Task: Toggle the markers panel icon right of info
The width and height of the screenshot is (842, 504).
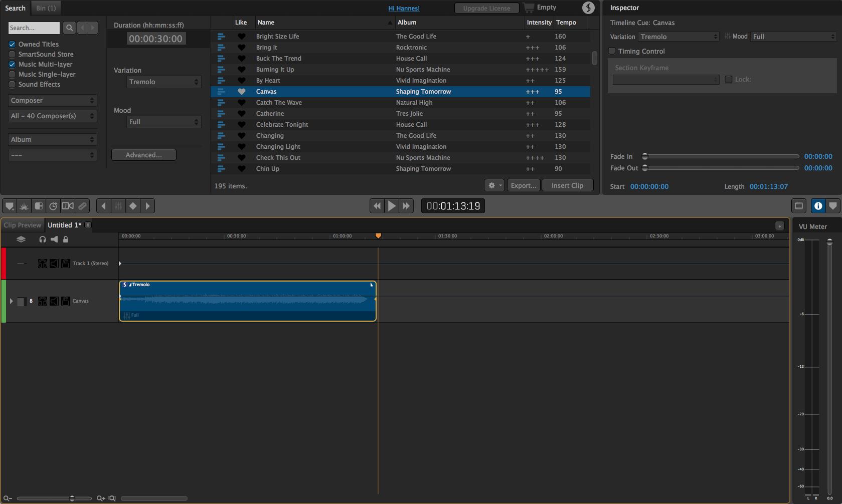Action: [832, 206]
